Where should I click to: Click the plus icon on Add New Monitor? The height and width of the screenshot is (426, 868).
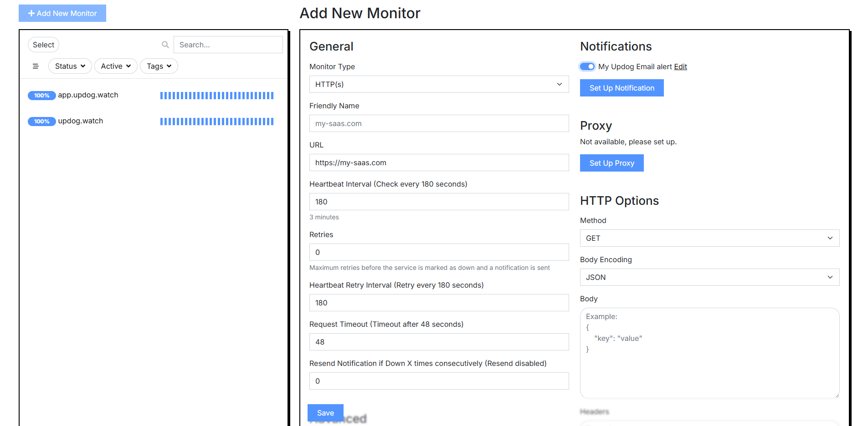(31, 13)
